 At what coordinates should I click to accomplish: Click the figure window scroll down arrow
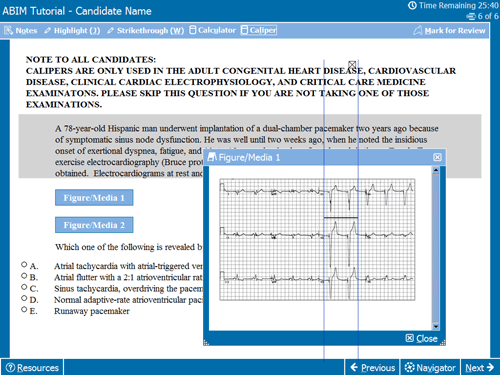coord(436,326)
